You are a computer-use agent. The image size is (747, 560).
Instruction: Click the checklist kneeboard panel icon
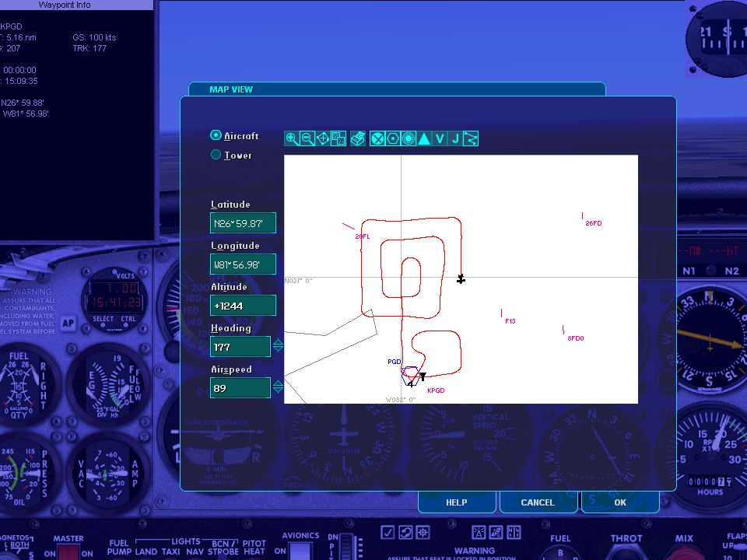(x=388, y=532)
